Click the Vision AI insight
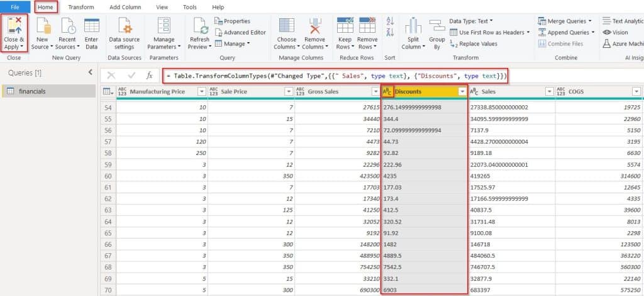This screenshot has width=644, height=296. pyautogui.click(x=615, y=32)
